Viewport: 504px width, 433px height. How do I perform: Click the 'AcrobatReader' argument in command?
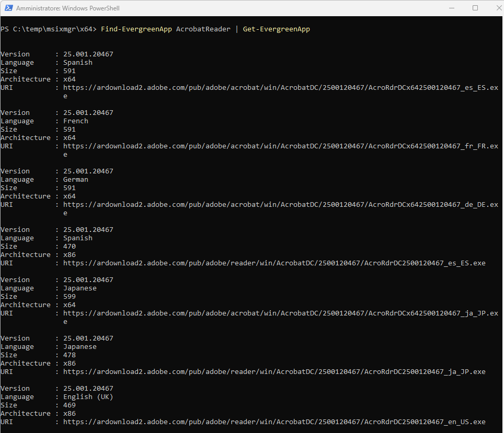203,29
